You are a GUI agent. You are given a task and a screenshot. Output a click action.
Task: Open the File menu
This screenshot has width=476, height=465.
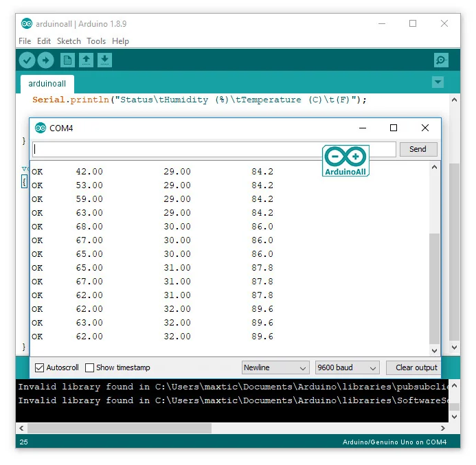point(25,41)
